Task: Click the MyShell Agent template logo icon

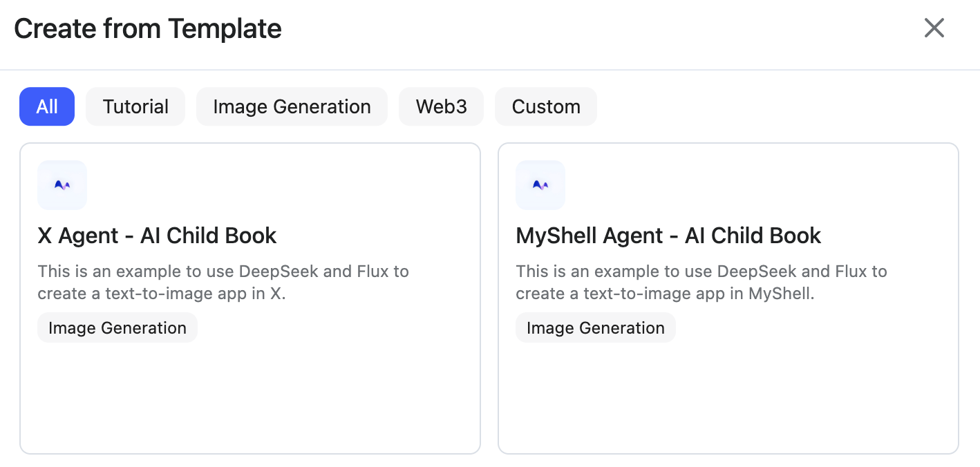Action: (x=540, y=185)
